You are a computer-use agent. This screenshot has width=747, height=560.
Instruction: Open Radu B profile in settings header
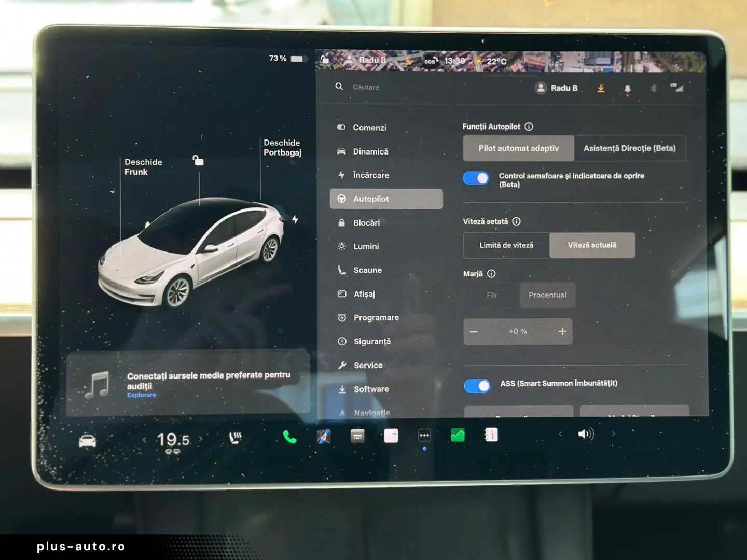pyautogui.click(x=556, y=88)
